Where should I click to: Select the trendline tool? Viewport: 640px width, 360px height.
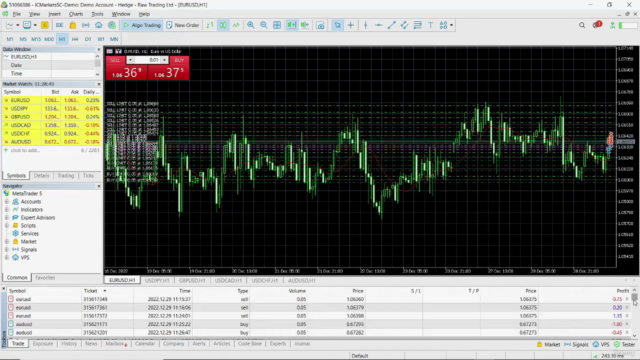point(391,25)
